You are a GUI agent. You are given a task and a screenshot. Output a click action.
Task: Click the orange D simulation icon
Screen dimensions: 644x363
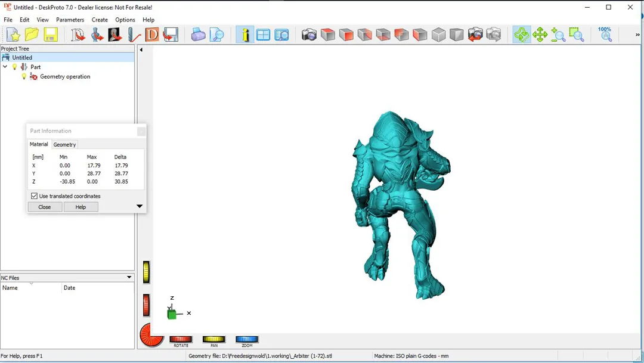(x=152, y=35)
